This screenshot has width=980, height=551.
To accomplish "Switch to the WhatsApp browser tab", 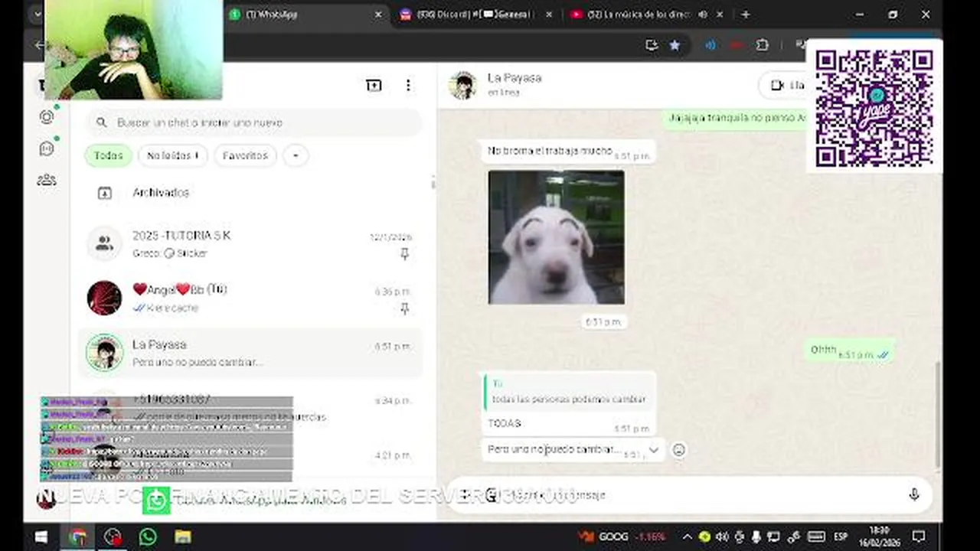I will (x=306, y=15).
